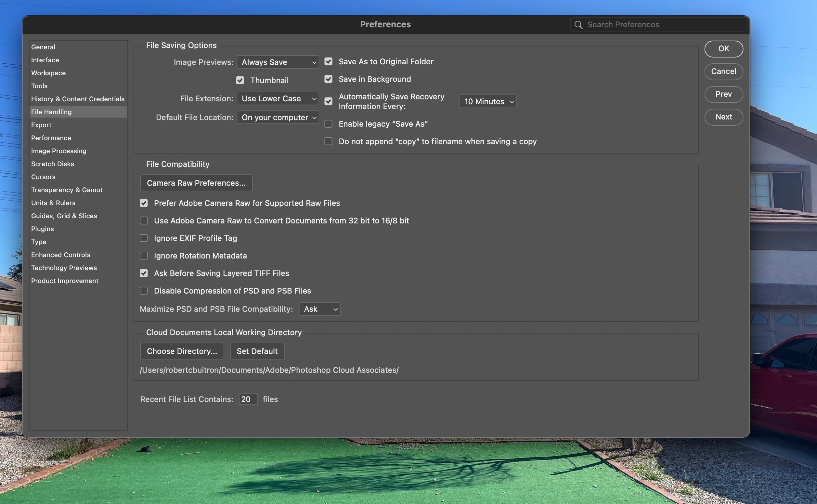The width and height of the screenshot is (817, 504).
Task: Select Performance in preferences sidebar
Action: pos(51,138)
